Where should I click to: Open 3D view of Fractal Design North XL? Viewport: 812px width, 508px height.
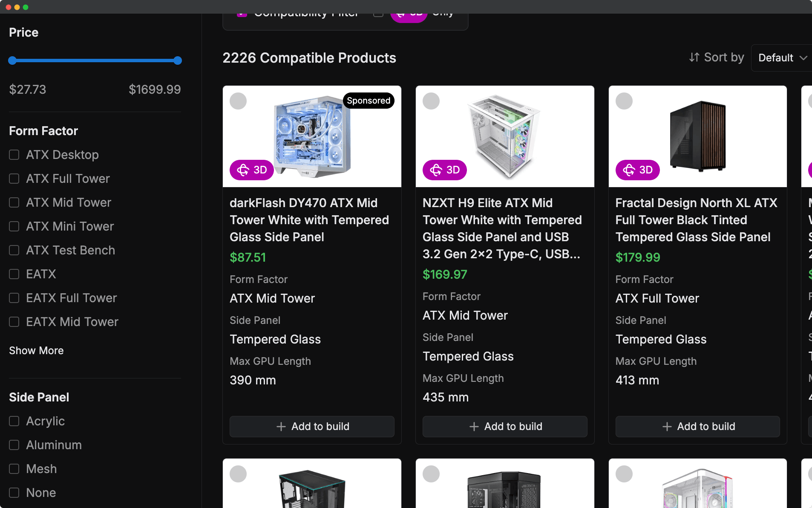(637, 170)
